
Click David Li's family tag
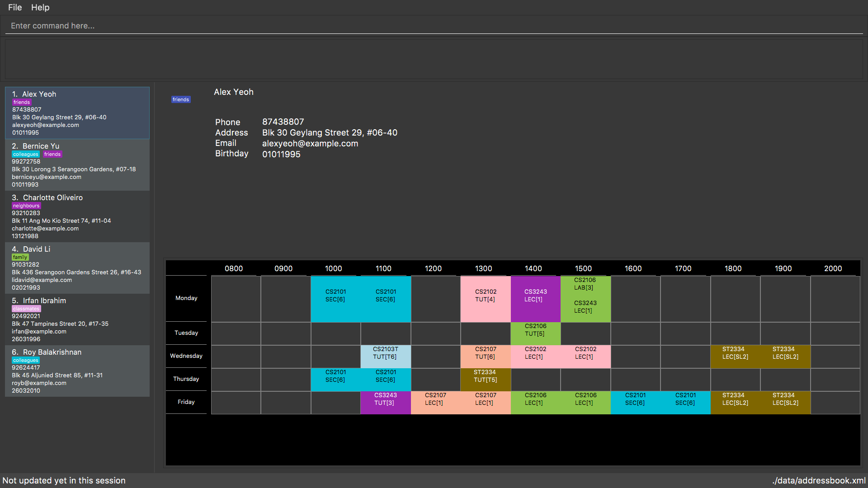(x=20, y=257)
